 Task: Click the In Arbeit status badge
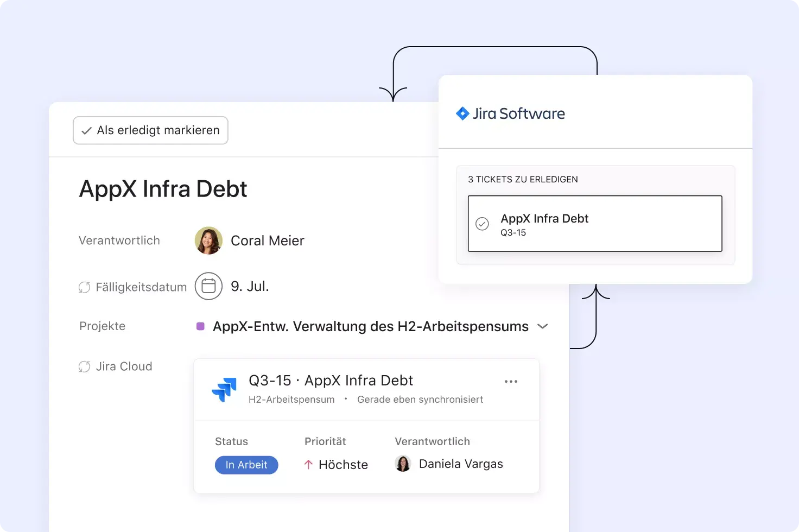(246, 465)
